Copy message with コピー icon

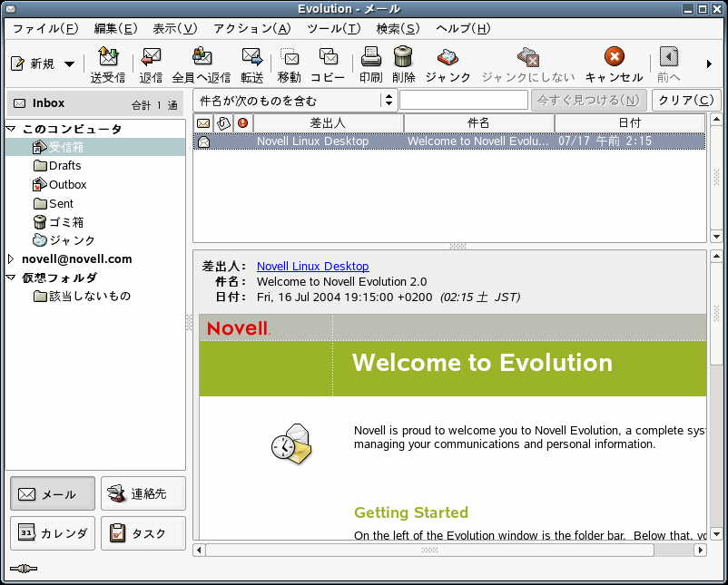(328, 57)
